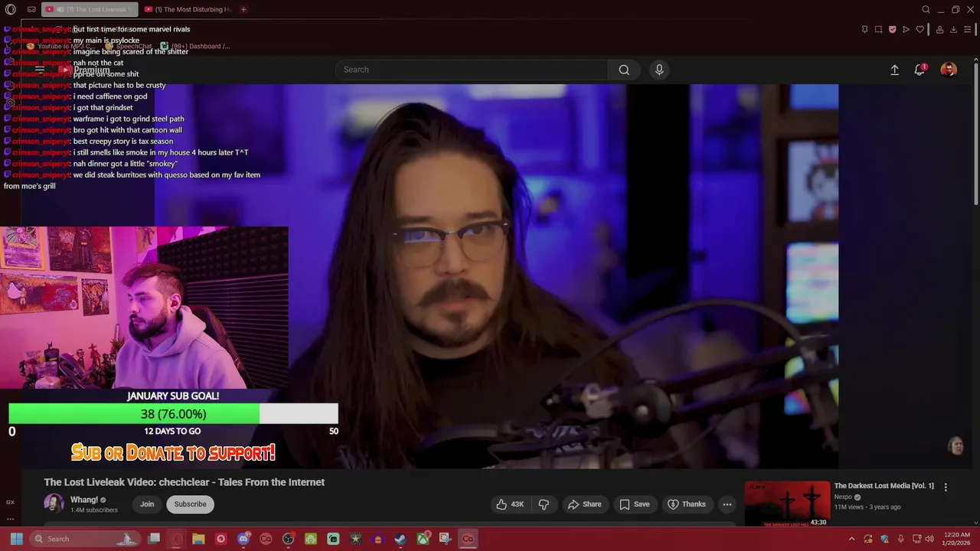Dislike the video with thumbs down
Image resolution: width=980 pixels, height=551 pixels.
pyautogui.click(x=544, y=504)
